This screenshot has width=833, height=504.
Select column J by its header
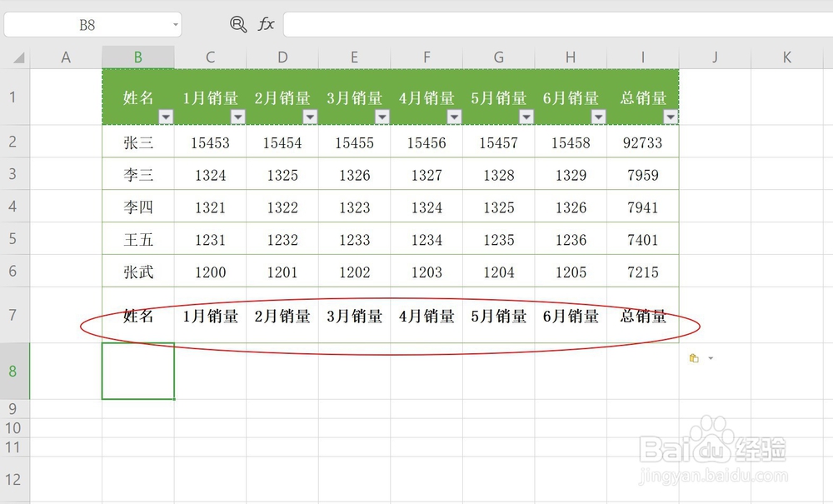pos(714,57)
